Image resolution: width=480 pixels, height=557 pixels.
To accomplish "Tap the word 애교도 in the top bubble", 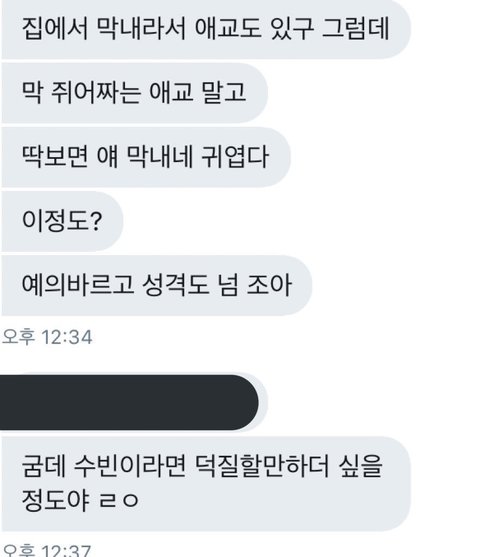I will coord(228,28).
